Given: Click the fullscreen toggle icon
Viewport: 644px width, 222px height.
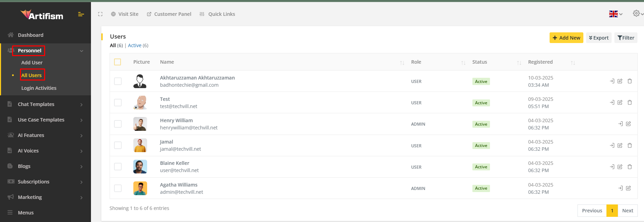Looking at the screenshot, I should [100, 14].
